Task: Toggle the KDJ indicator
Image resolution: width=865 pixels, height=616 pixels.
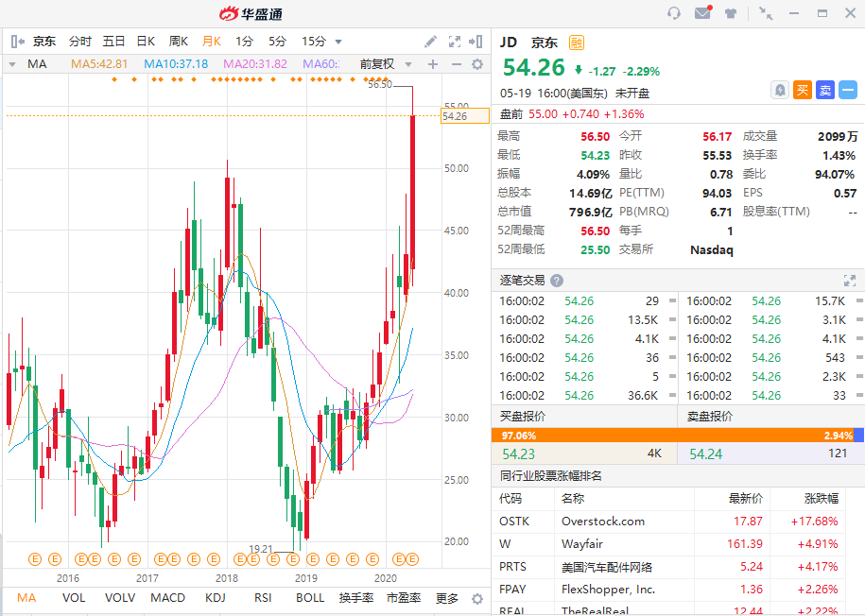Action: tap(216, 598)
